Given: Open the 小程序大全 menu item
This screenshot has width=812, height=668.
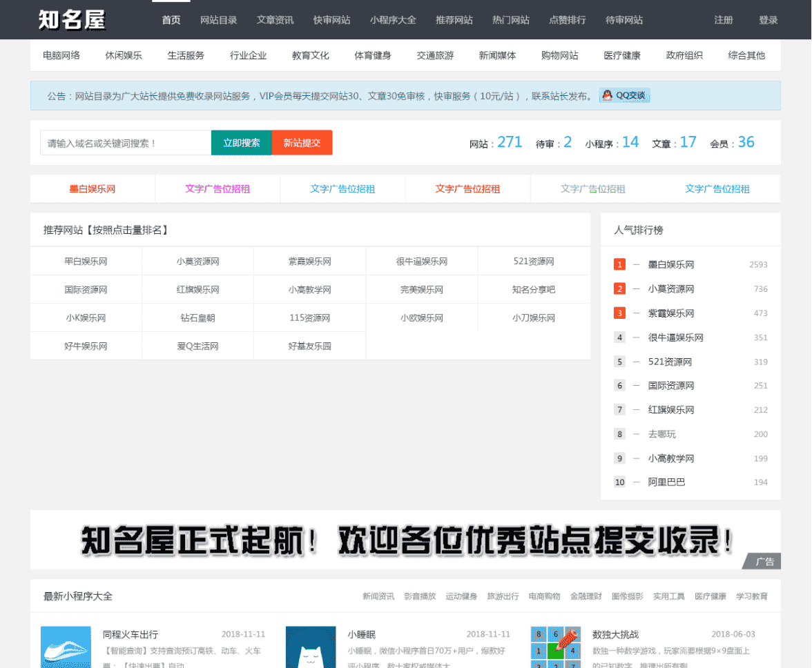Looking at the screenshot, I should coord(393,20).
